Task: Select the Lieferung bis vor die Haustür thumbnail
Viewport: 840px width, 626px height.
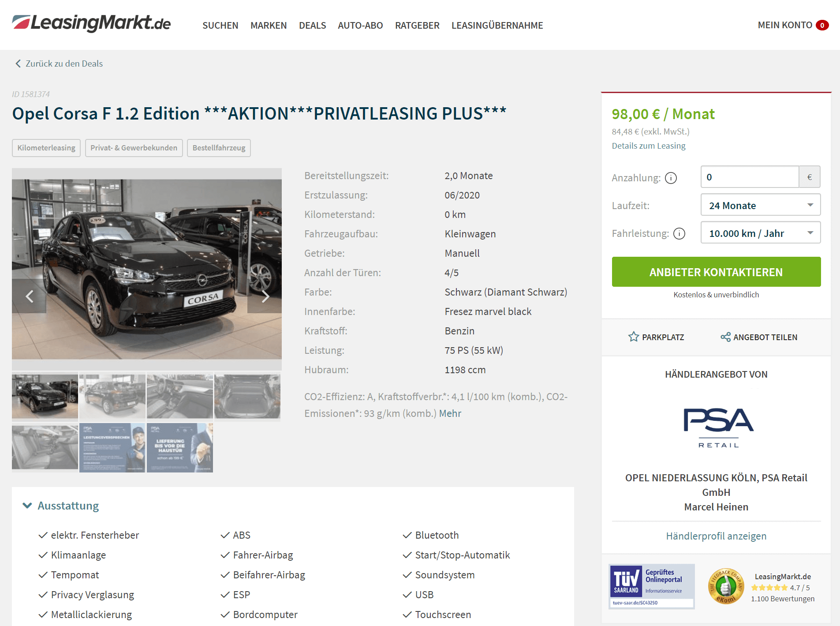Action: pyautogui.click(x=180, y=447)
